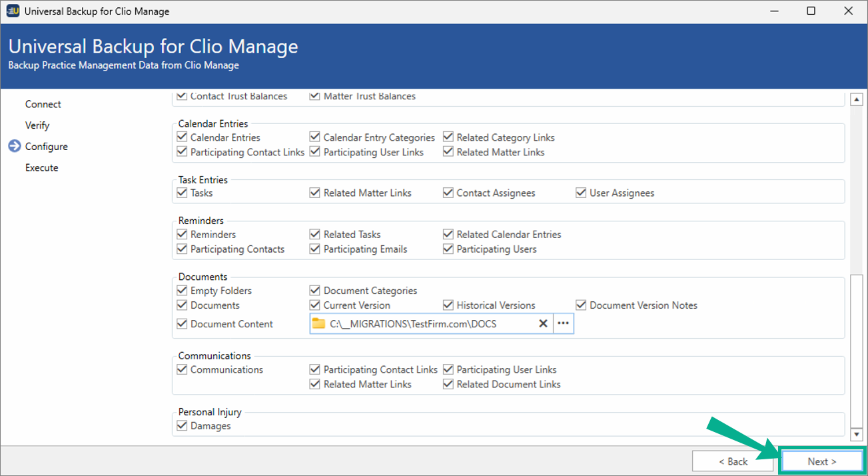868x476 pixels.
Task: Toggle the Document Categories checkbox
Action: point(315,291)
